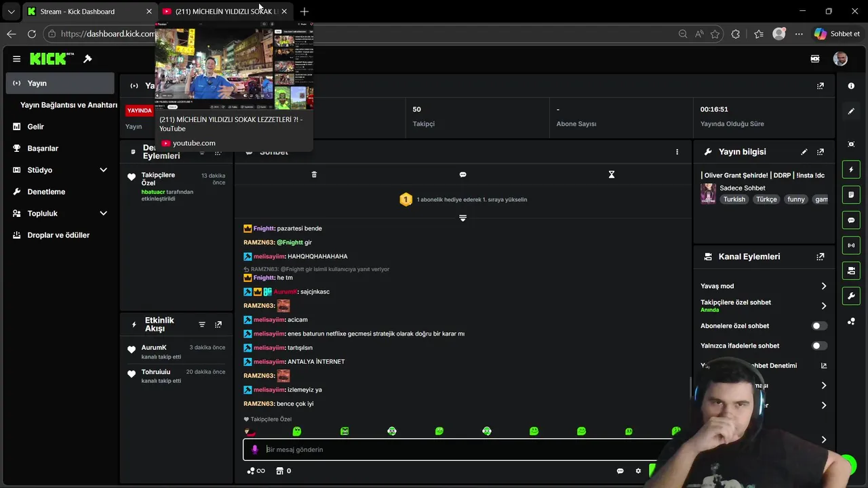This screenshot has width=868, height=488.
Task: Edit stream info with the pencil icon
Action: (804, 152)
